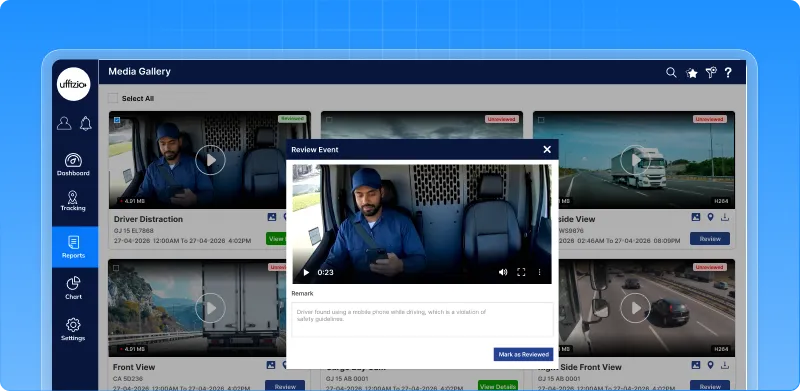Viewport: 800px width, 391px height.
Task: Open image icon on Right Side Front View card
Action: [695, 365]
